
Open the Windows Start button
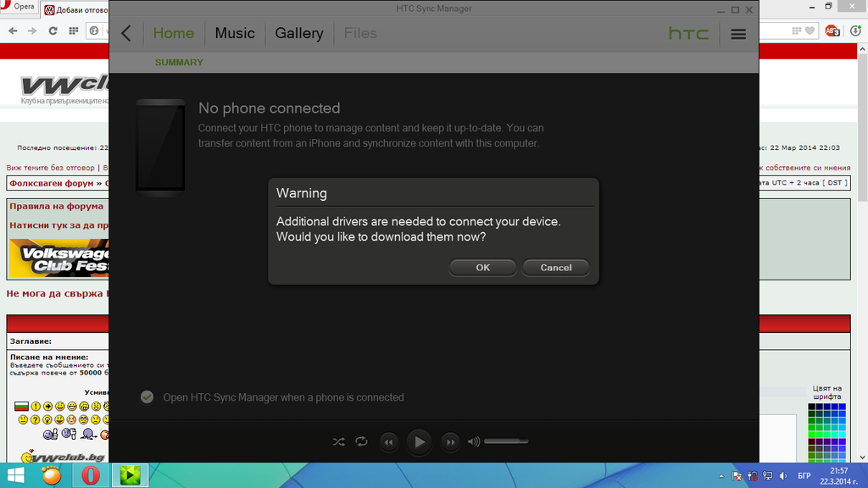(x=15, y=475)
